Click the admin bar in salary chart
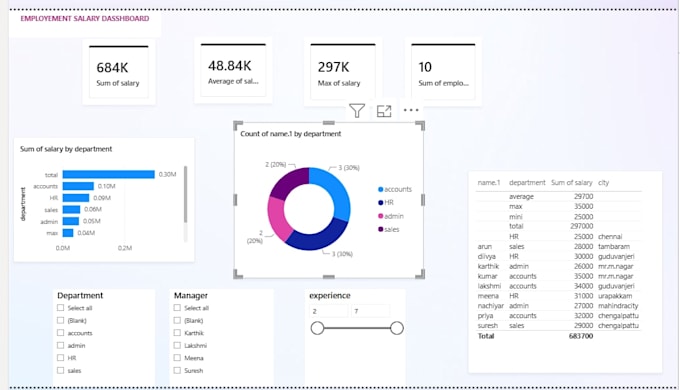This screenshot has width=680, height=390. click(x=71, y=221)
